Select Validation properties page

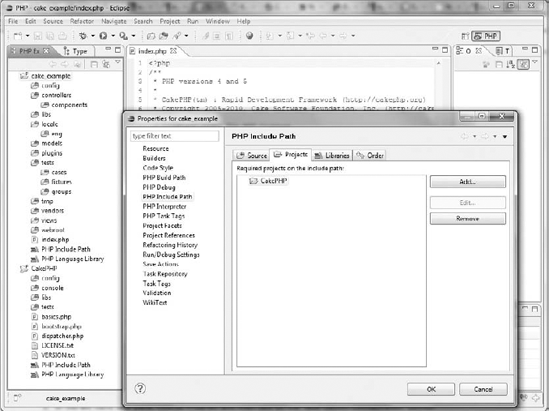coord(157,293)
